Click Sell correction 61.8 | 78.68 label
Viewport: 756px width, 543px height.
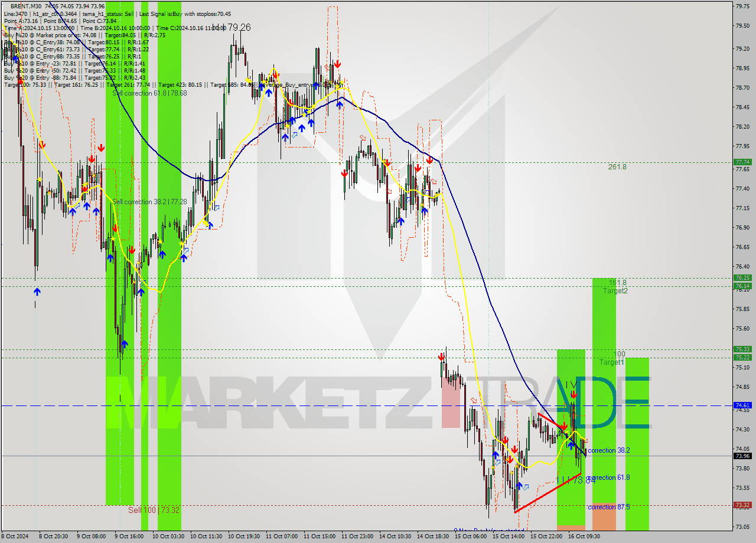[x=149, y=93]
